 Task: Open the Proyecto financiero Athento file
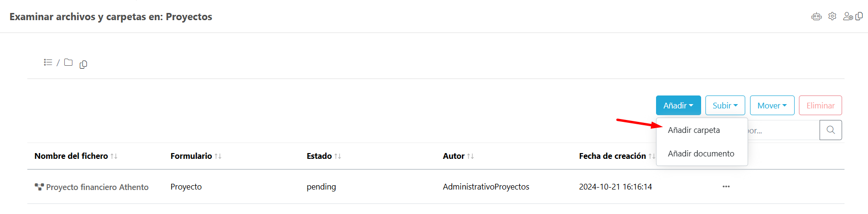click(x=97, y=187)
